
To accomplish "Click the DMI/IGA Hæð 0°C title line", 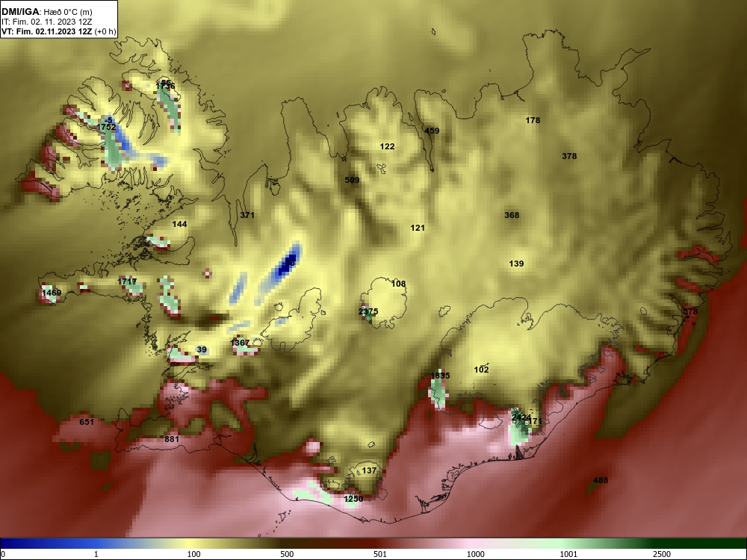I will 46,11.
